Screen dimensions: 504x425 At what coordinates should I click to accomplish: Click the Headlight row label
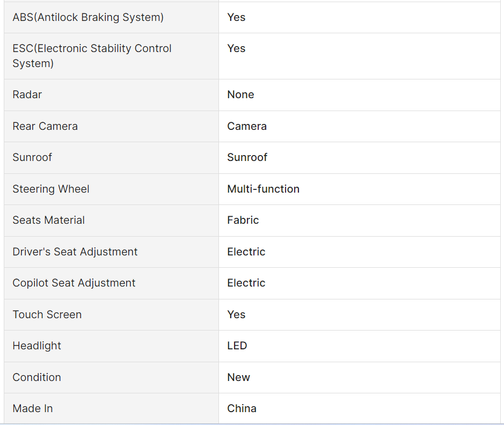pyautogui.click(x=37, y=346)
